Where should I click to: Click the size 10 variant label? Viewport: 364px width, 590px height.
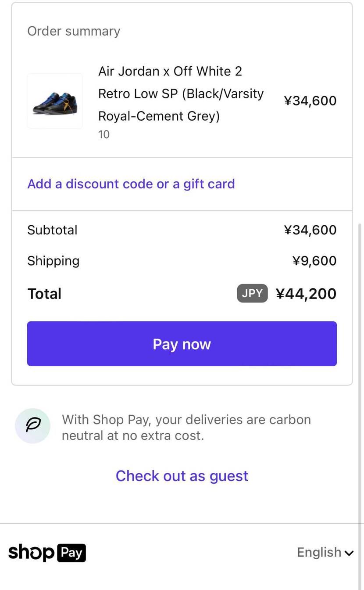point(104,134)
